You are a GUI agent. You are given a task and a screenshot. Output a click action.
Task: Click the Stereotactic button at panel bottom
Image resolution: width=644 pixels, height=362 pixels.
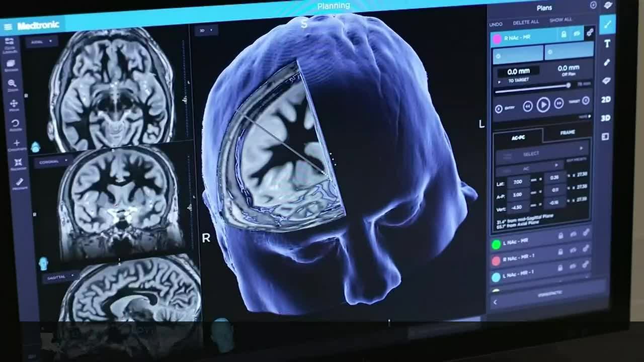tap(549, 293)
